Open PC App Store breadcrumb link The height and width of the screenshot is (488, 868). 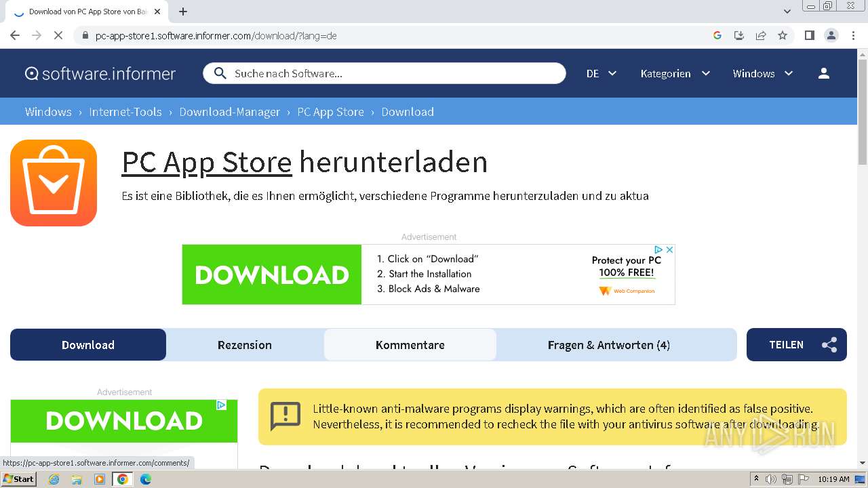[x=331, y=112]
